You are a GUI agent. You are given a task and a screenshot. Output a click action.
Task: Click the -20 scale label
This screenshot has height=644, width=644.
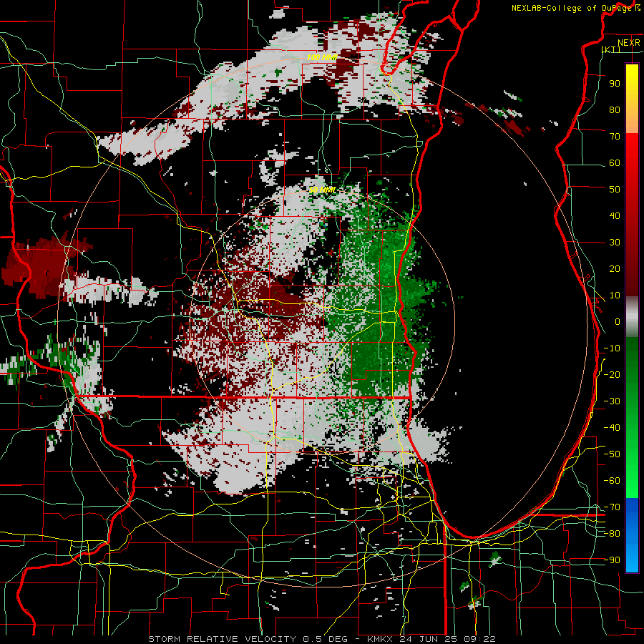pos(612,374)
